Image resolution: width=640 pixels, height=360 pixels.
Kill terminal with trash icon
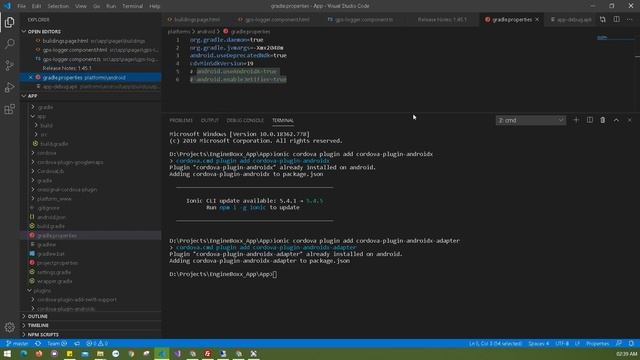point(602,120)
